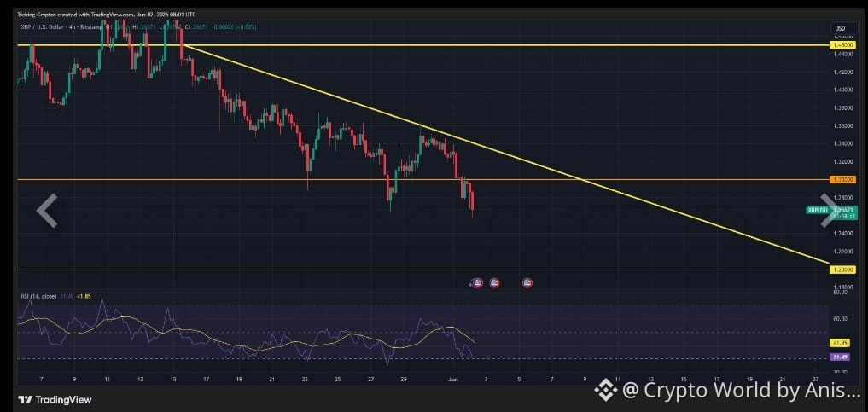This screenshot has height=412, width=868.
Task: Open the leftmost US flag economic event icon
Action: coord(477,283)
